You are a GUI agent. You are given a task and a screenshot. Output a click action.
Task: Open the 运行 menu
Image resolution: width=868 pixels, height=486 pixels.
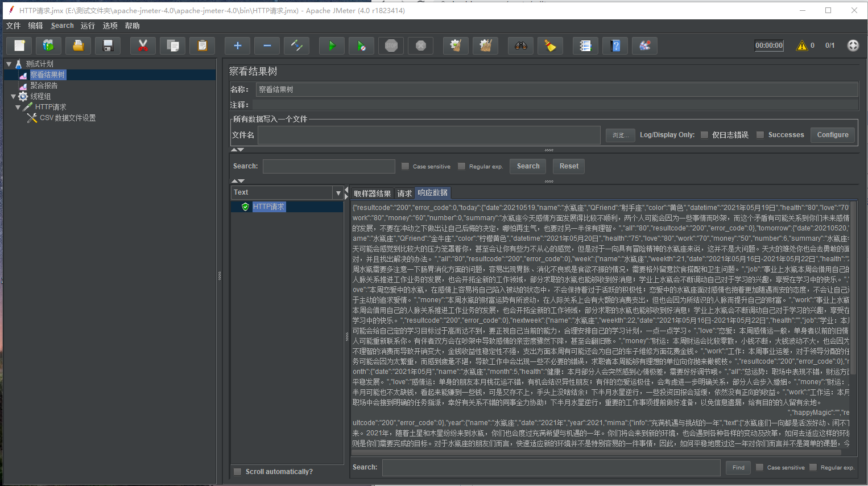coord(88,26)
